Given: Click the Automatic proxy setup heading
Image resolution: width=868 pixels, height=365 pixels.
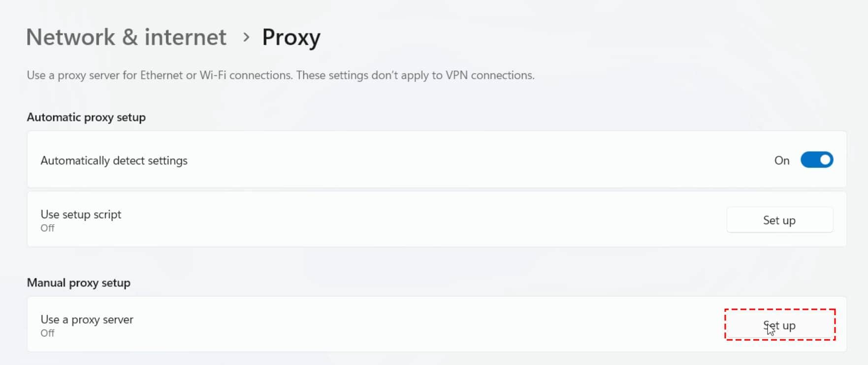Looking at the screenshot, I should 86,117.
